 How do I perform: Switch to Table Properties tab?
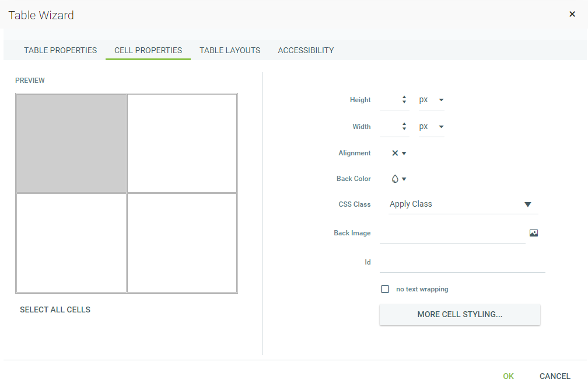click(61, 50)
